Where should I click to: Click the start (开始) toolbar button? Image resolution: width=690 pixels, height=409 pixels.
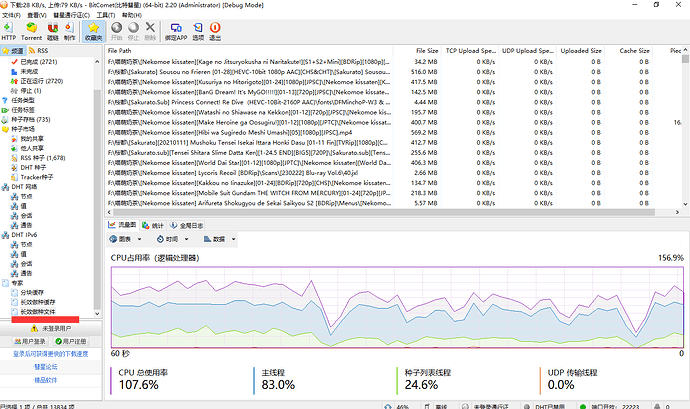(x=116, y=31)
